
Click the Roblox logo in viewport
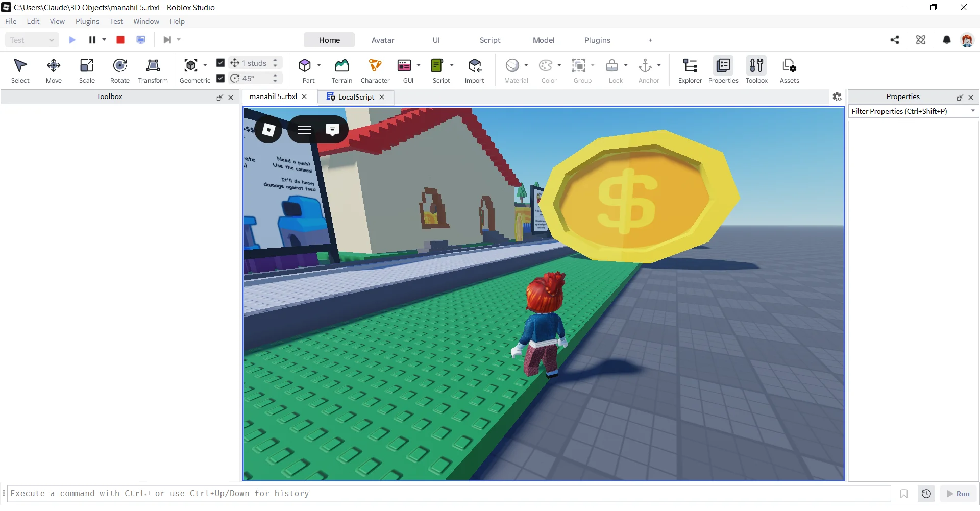268,130
